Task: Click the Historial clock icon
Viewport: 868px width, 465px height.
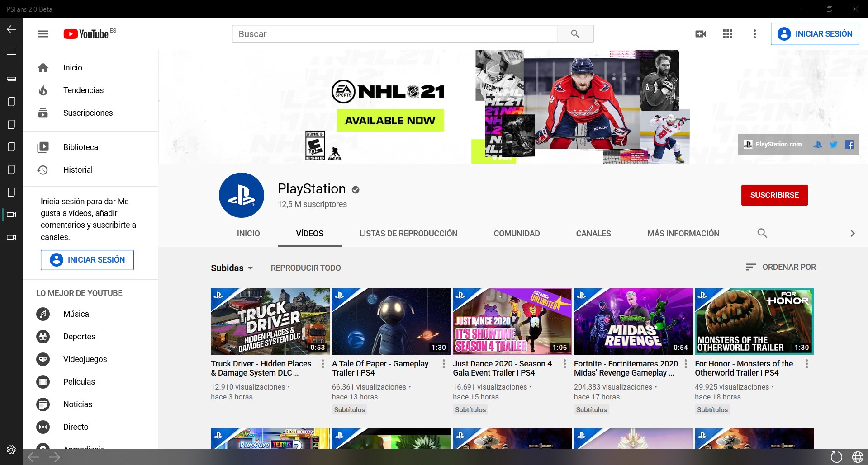Action: (43, 170)
